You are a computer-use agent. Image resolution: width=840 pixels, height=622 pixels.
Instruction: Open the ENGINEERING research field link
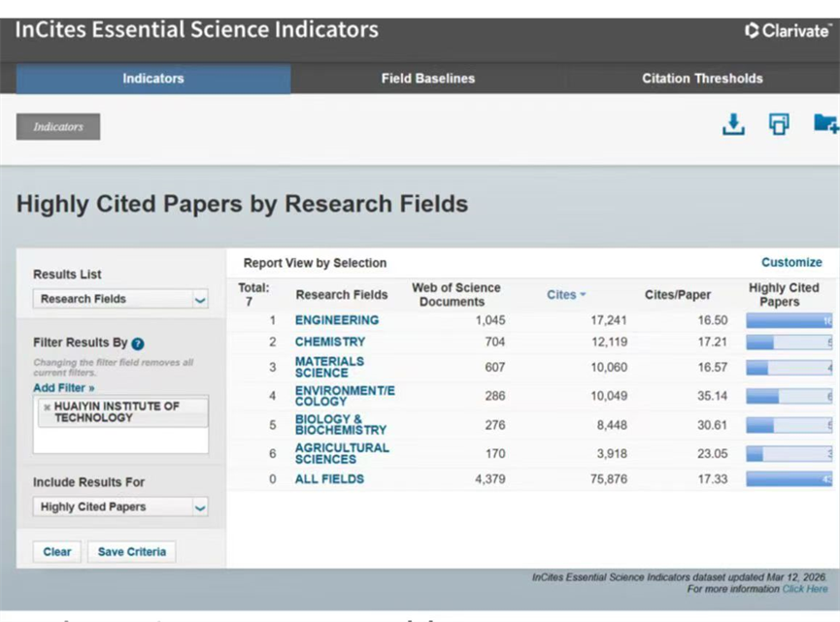pyautogui.click(x=337, y=320)
